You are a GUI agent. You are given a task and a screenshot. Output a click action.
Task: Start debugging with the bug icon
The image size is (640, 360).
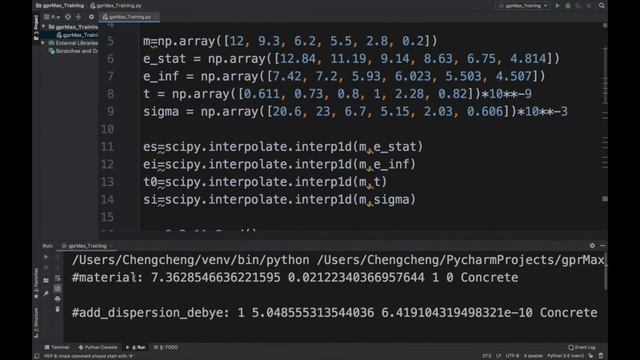click(x=568, y=6)
